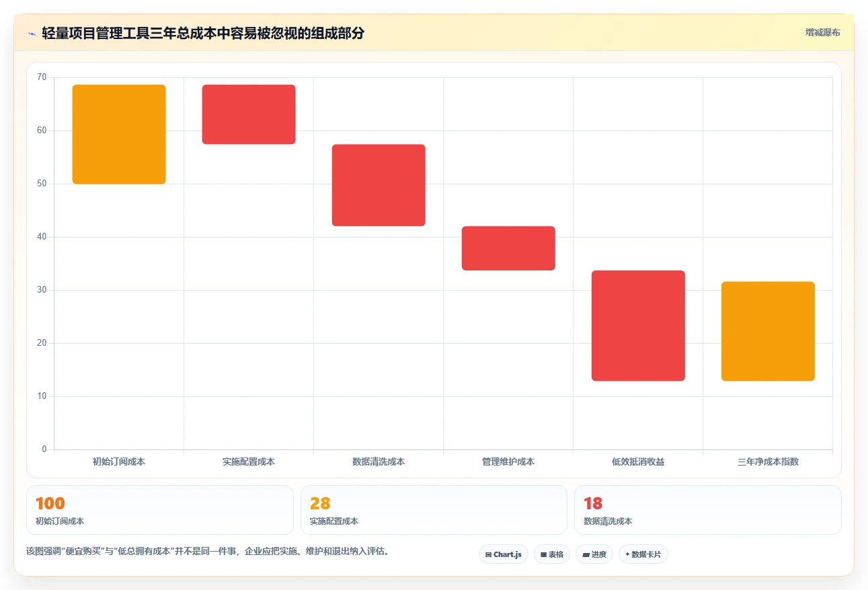Image resolution: width=868 pixels, height=590 pixels.
Task: Click 实施配置成本 caption in KPI card
Action: tap(334, 521)
